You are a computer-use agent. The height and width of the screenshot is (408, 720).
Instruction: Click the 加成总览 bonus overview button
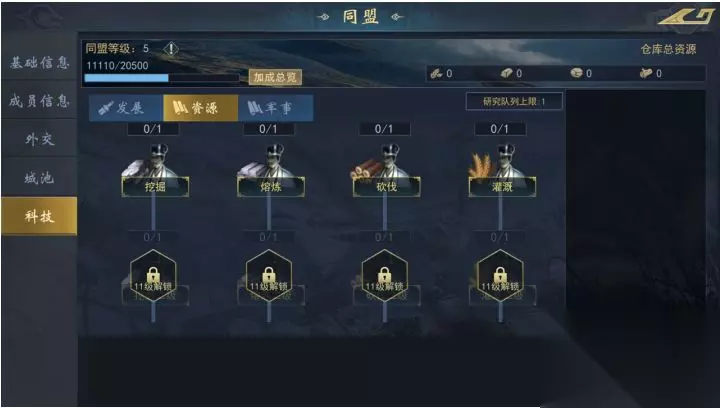[x=276, y=77]
